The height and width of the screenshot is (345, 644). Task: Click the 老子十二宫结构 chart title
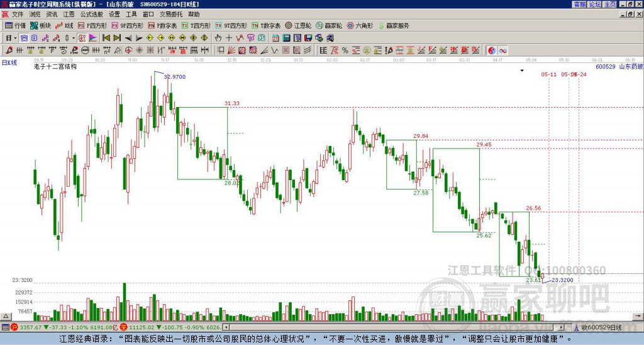coord(55,66)
